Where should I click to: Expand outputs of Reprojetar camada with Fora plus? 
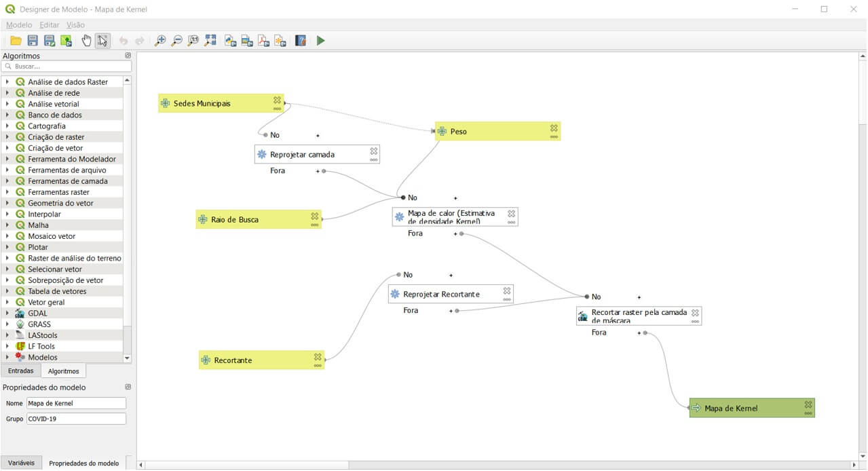318,171
